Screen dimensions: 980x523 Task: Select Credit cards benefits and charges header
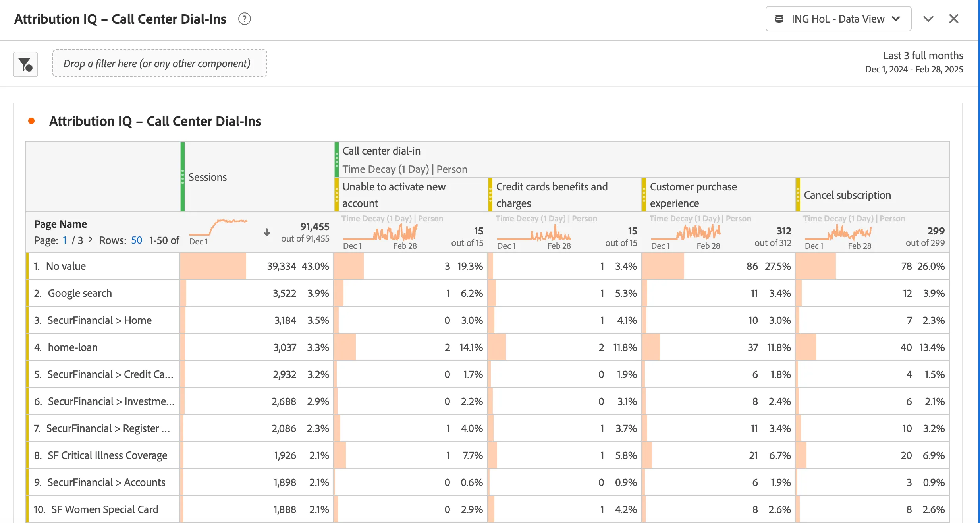565,195
